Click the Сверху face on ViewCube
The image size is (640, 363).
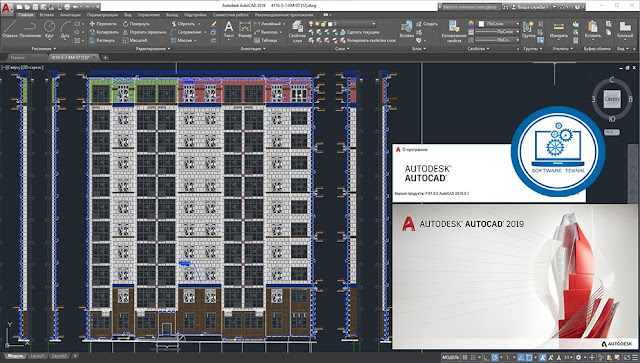[x=612, y=99]
